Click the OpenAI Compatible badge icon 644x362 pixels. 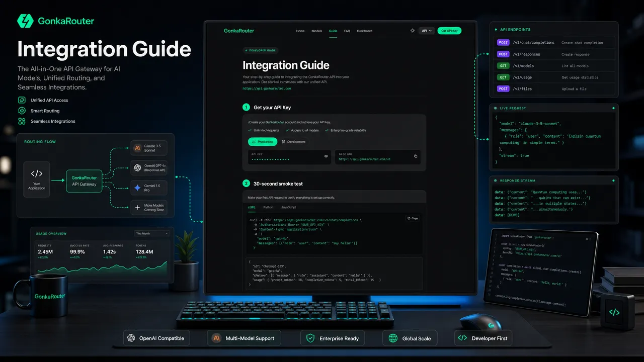pyautogui.click(x=132, y=338)
